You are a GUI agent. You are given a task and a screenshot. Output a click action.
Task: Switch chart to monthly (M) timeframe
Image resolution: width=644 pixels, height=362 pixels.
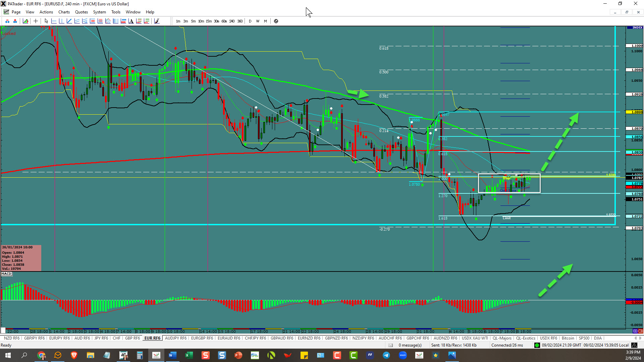pos(265,21)
